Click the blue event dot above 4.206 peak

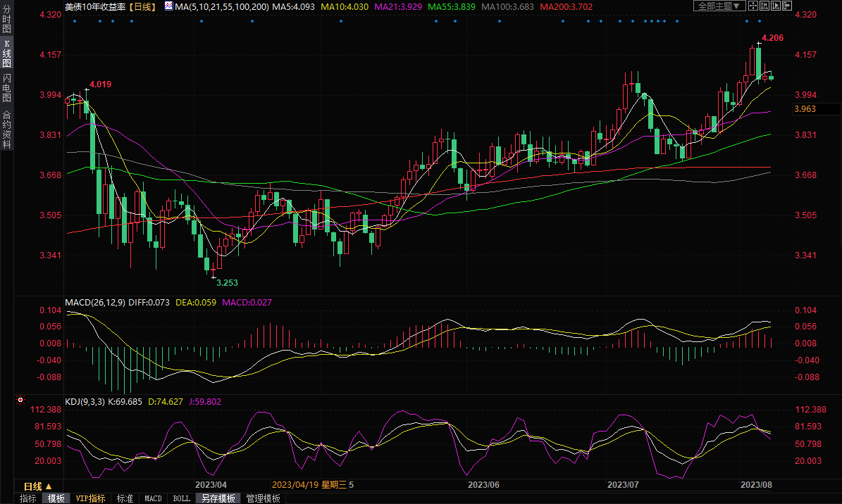point(759,21)
